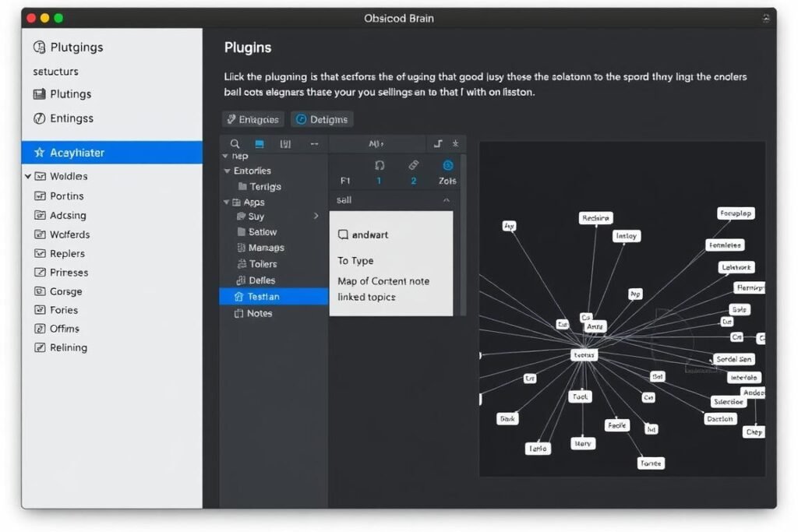Select the link icon labeled 2
The width and height of the screenshot is (798, 532).
413,164
